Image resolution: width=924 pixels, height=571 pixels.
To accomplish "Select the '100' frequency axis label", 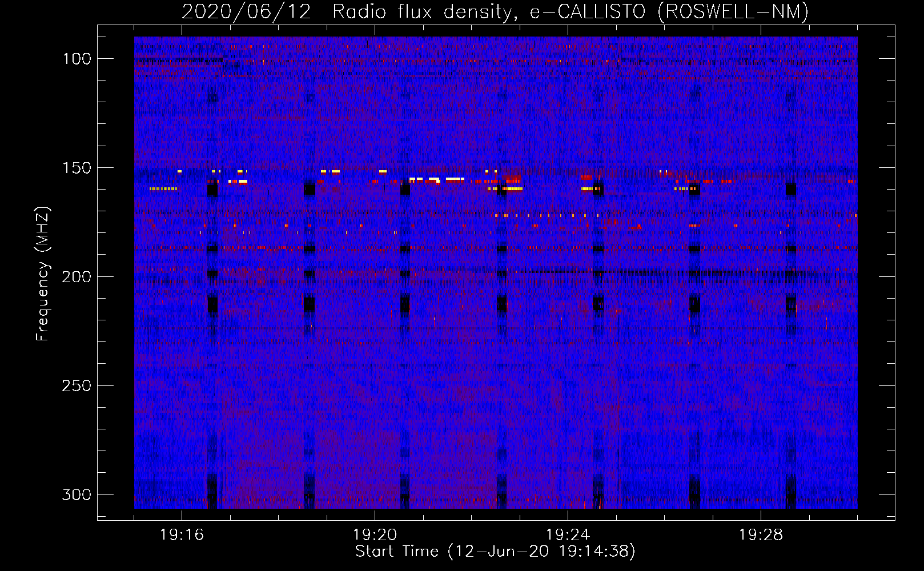I will pyautogui.click(x=77, y=59).
